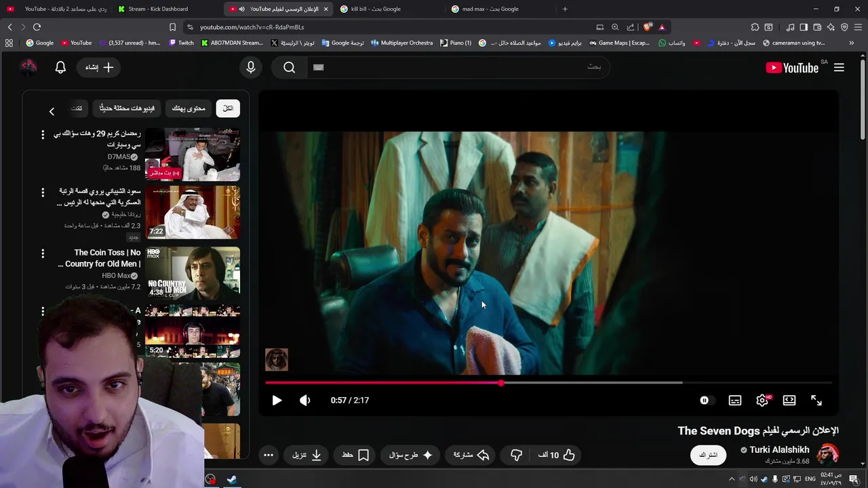
Task: Switch the player to theater mode
Action: pos(789,401)
